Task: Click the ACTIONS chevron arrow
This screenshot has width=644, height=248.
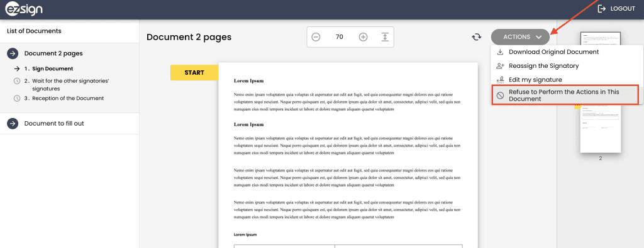Action: click(539, 37)
